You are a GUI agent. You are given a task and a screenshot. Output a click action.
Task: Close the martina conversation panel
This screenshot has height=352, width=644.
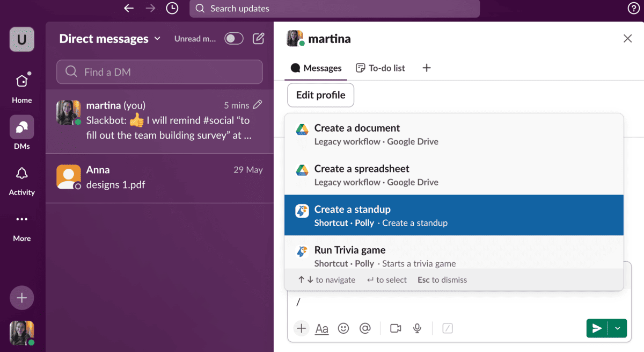tap(627, 39)
